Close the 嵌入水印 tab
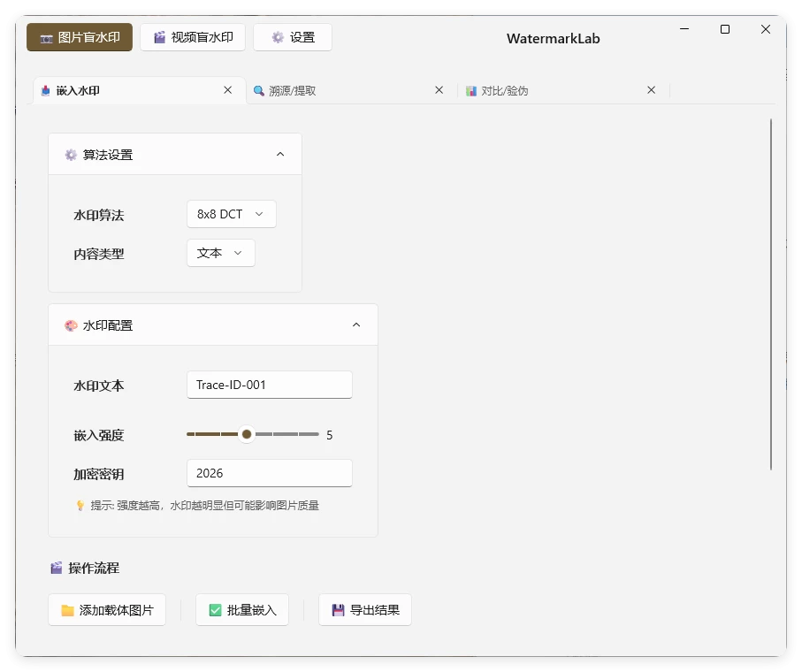This screenshot has width=802, height=672. click(227, 89)
